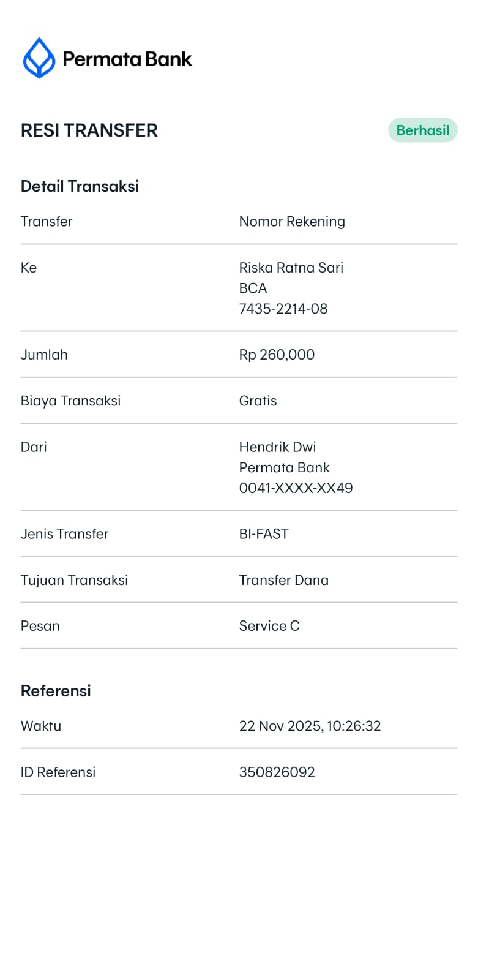Select the Rp 260,000 amount value

click(277, 355)
